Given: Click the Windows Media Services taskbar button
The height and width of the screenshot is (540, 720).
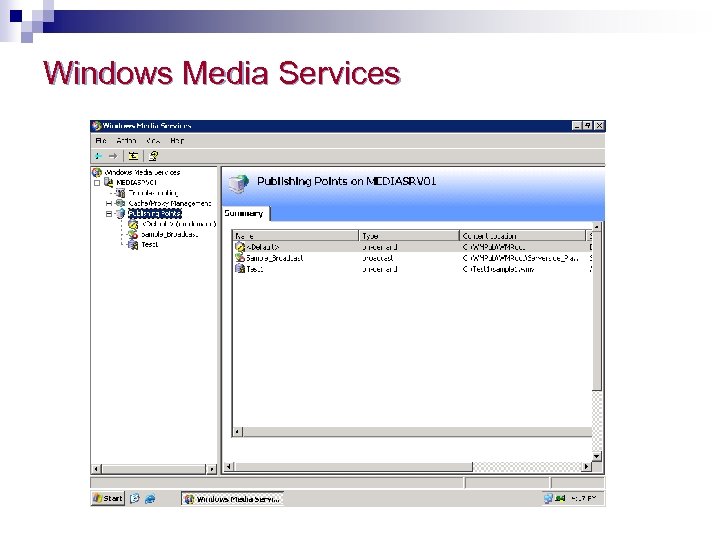Looking at the screenshot, I should coord(232,499).
